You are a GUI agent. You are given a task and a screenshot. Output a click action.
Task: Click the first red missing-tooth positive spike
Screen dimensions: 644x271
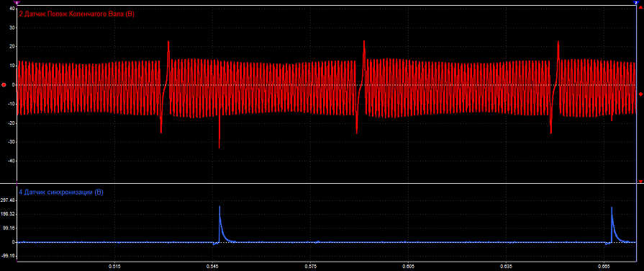coord(168,42)
